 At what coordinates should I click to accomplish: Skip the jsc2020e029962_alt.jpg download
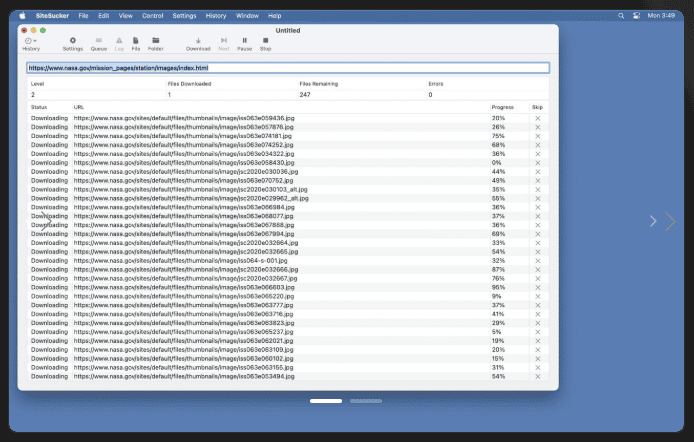(538, 199)
